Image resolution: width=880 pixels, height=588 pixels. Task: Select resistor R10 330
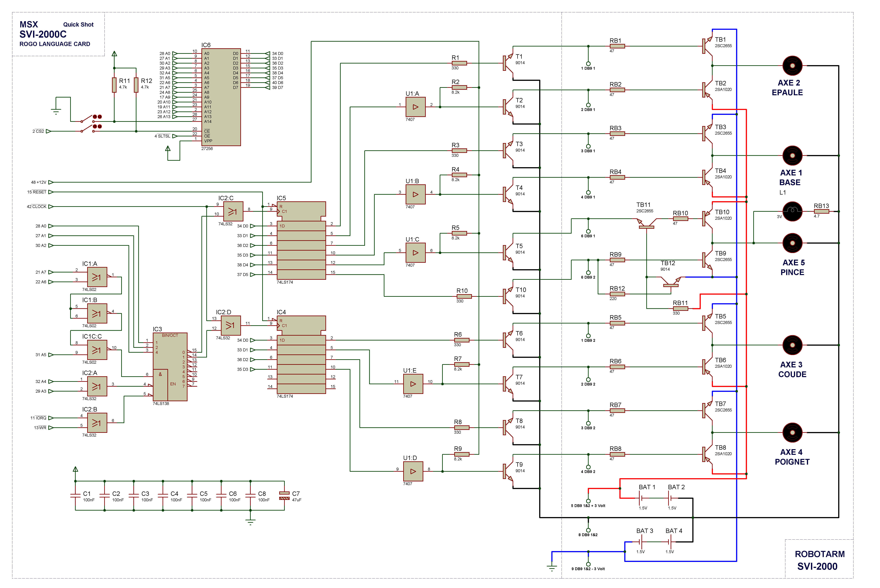[464, 296]
